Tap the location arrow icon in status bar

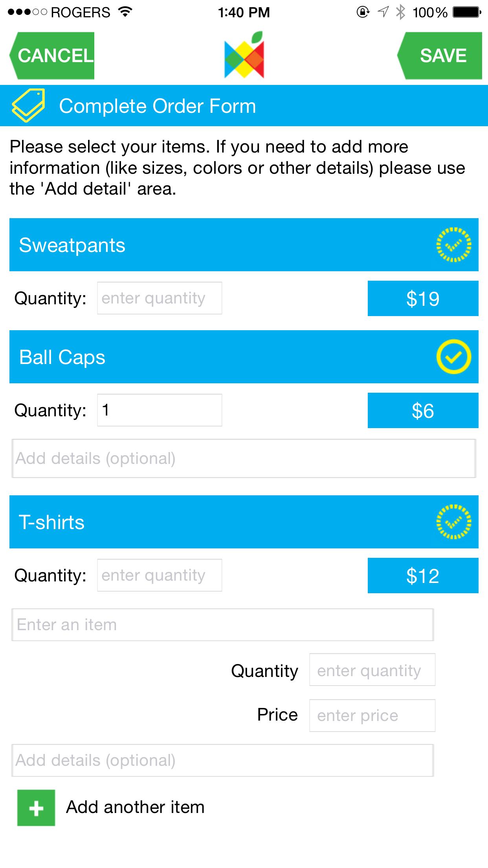pos(383,12)
